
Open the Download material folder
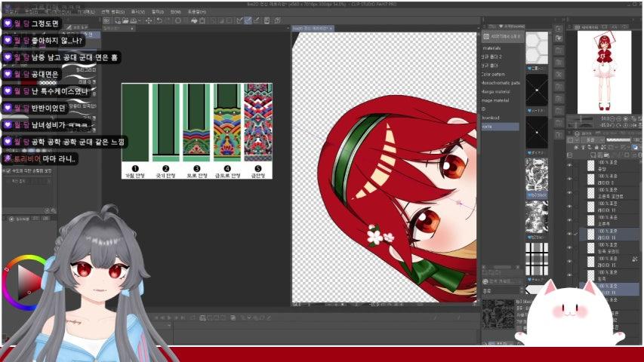pos(491,118)
